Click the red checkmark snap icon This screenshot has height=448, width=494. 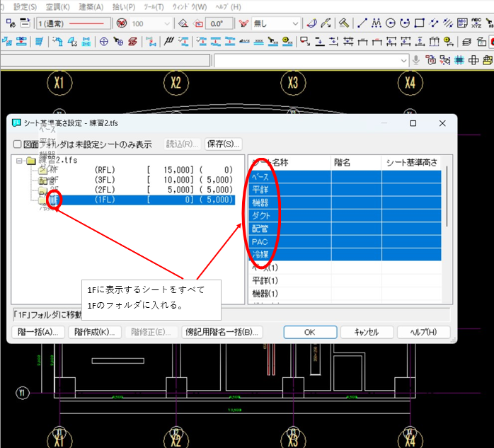tap(243, 23)
